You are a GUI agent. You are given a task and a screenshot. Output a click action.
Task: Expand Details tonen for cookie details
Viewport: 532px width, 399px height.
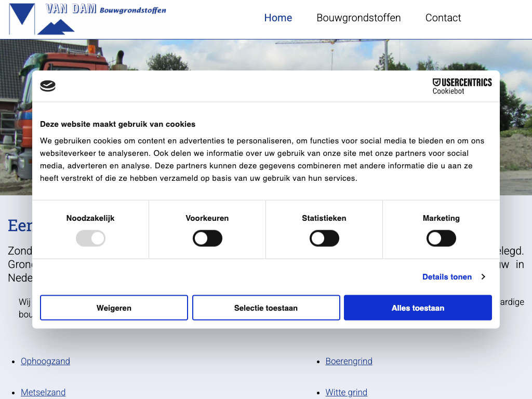click(x=447, y=277)
